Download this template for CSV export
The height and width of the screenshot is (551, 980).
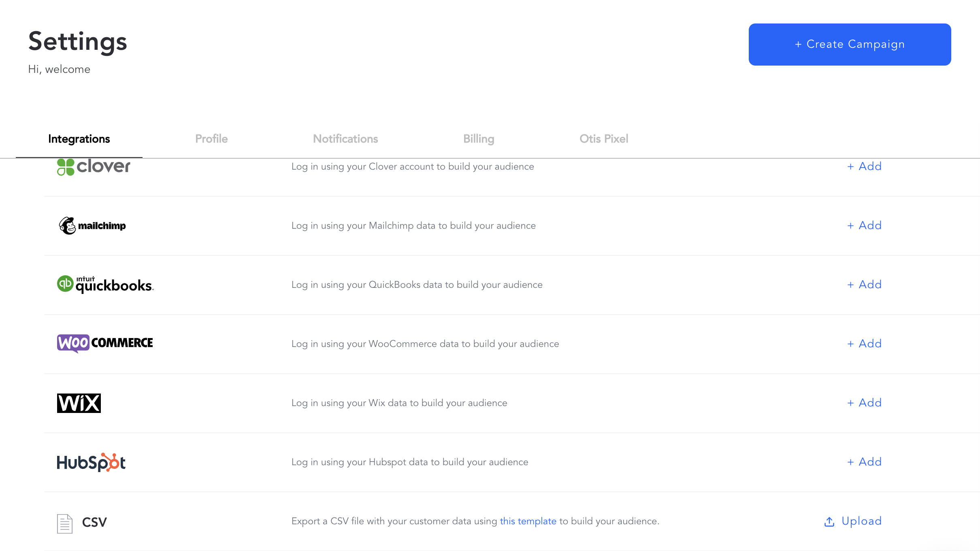pyautogui.click(x=528, y=521)
